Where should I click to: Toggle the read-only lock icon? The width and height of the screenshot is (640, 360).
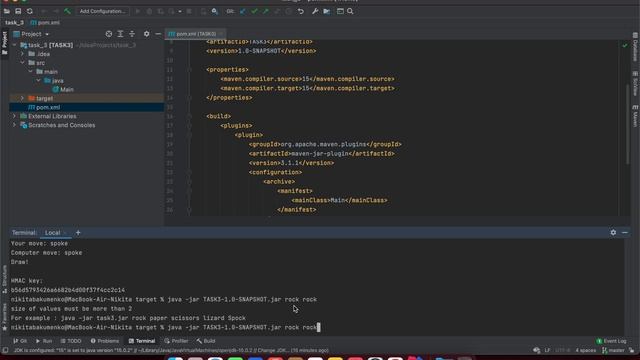pyautogui.click(x=631, y=350)
